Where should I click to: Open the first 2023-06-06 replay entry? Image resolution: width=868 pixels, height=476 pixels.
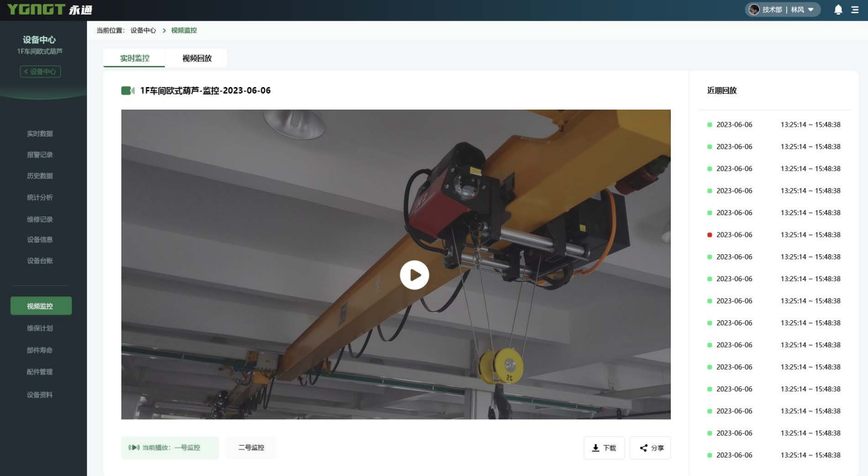(774, 125)
